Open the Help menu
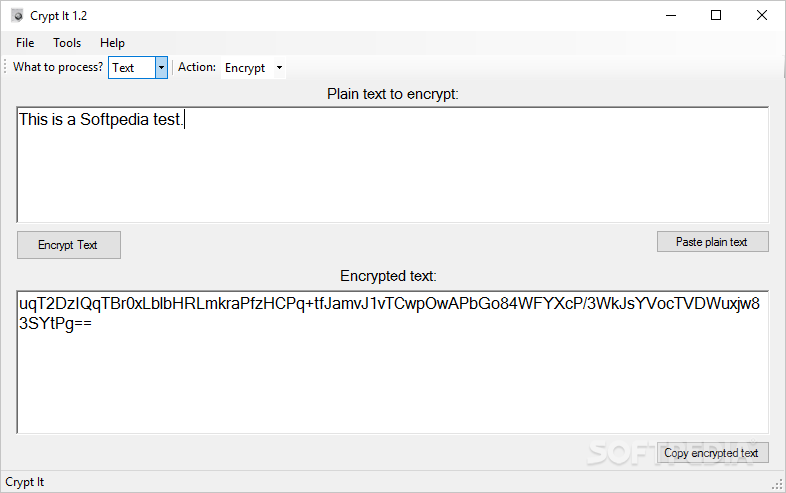Screen dimensions: 786x493 coord(112,43)
